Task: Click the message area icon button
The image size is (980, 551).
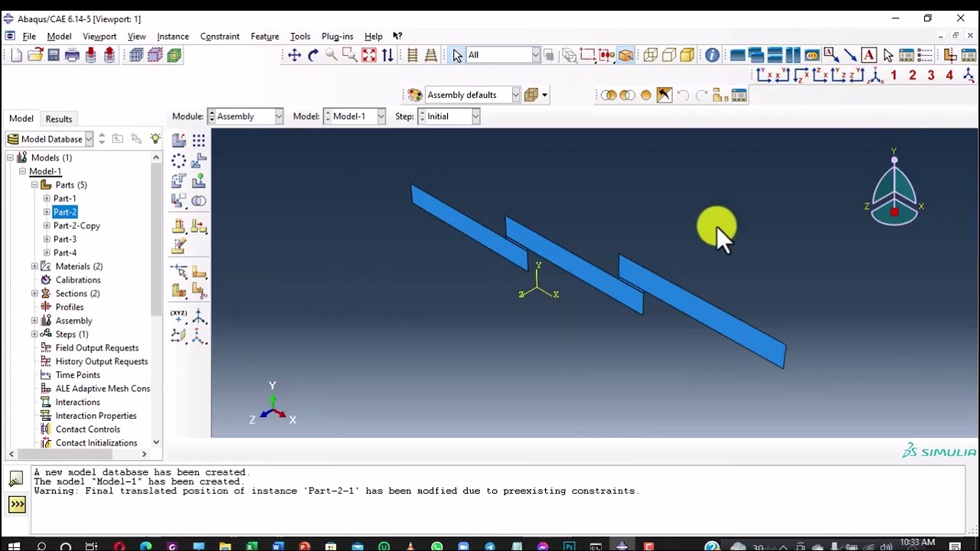Action: click(16, 478)
